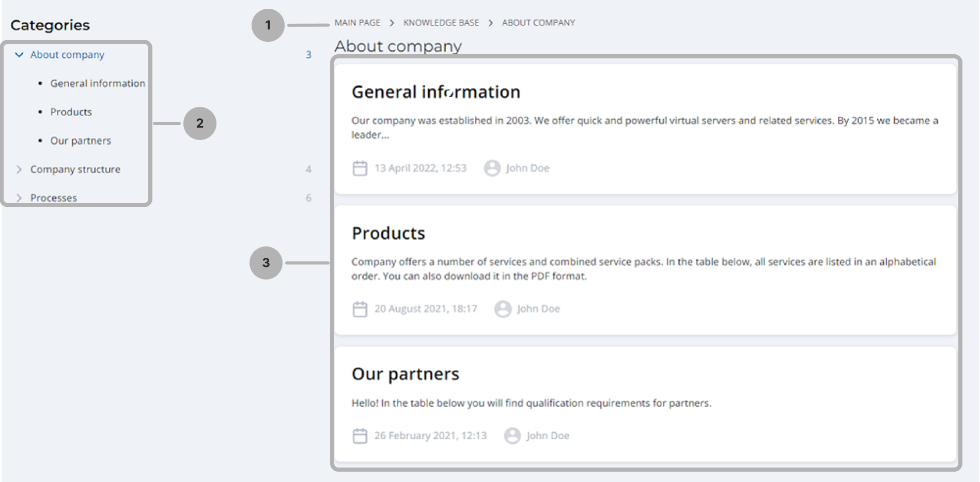Select Our partners in the category tree
The image size is (980, 482).
[x=81, y=141]
